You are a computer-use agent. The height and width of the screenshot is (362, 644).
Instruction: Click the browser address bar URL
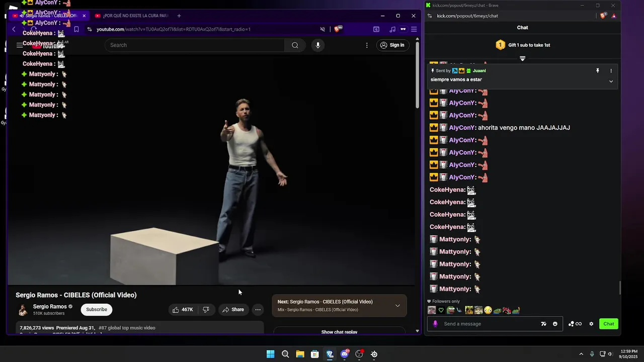pyautogui.click(x=174, y=29)
